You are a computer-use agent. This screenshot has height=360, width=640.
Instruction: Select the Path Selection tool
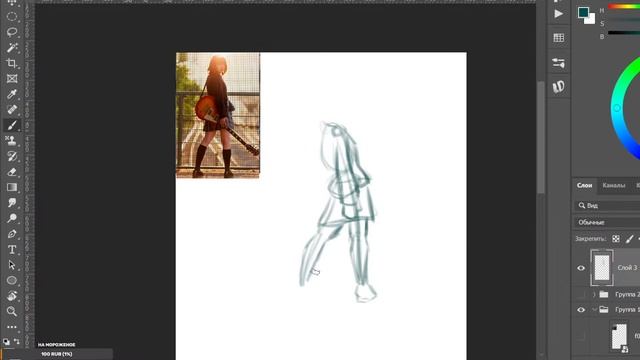click(x=12, y=265)
